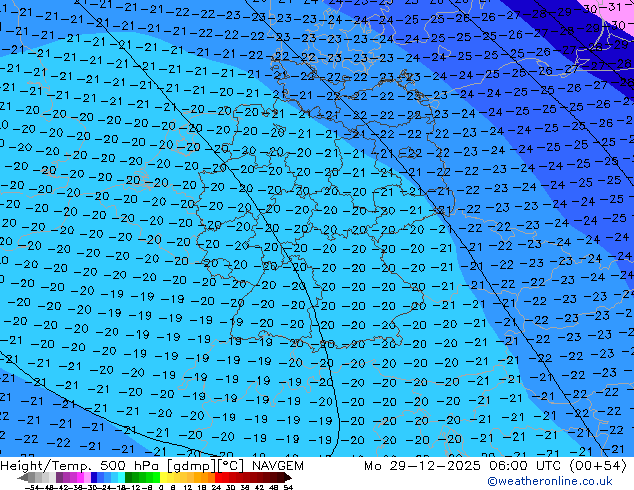Click the 0 label on the color scale
Screen dimensions: 634x490
tap(160, 487)
